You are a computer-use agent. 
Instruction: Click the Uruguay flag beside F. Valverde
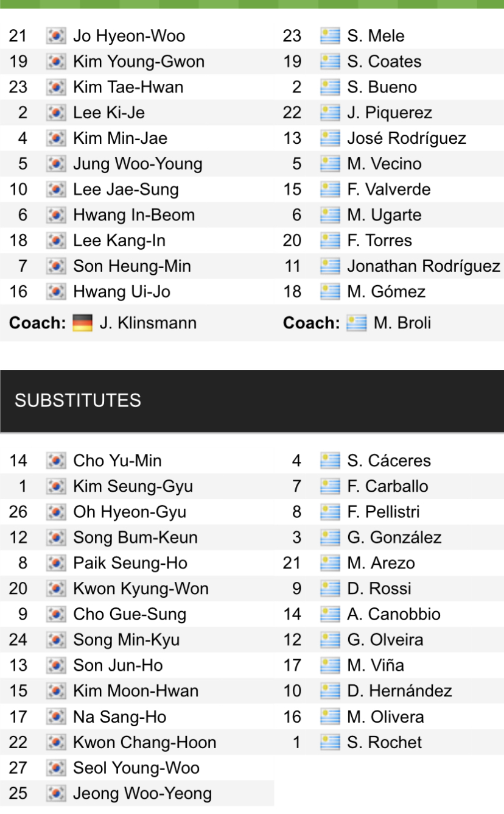click(330, 189)
